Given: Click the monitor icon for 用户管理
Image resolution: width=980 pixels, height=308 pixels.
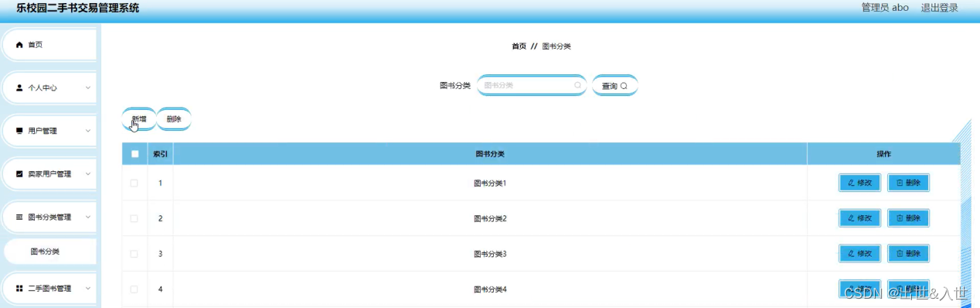Looking at the screenshot, I should click(20, 131).
